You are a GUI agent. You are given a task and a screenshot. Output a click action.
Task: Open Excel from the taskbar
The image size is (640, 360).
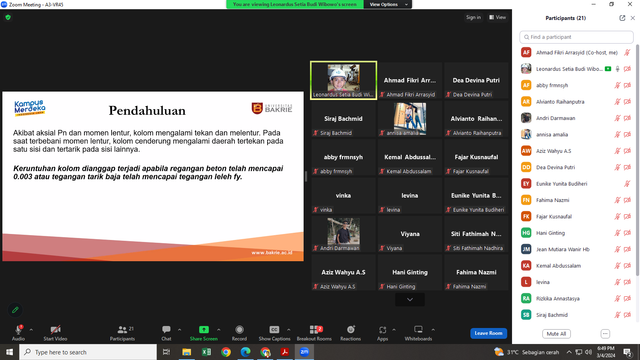point(206,352)
